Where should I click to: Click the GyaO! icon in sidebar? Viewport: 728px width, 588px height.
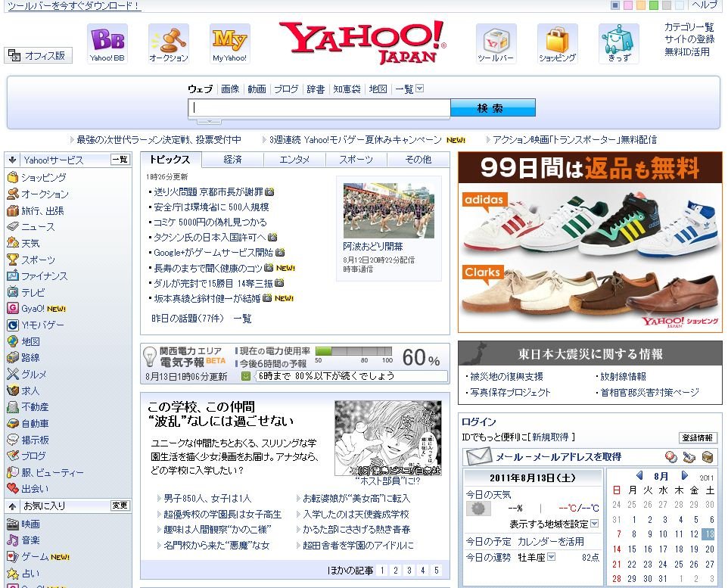click(13, 309)
